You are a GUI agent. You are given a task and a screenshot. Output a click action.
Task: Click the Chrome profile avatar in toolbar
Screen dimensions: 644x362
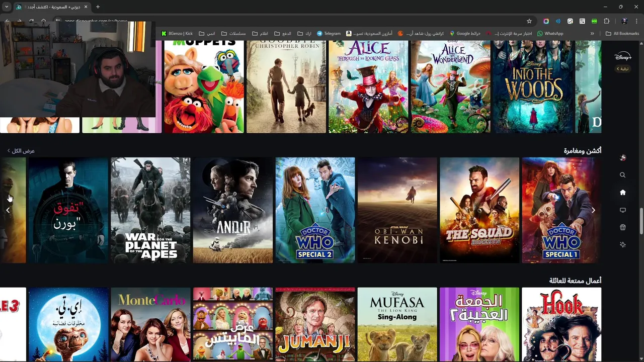click(624, 21)
